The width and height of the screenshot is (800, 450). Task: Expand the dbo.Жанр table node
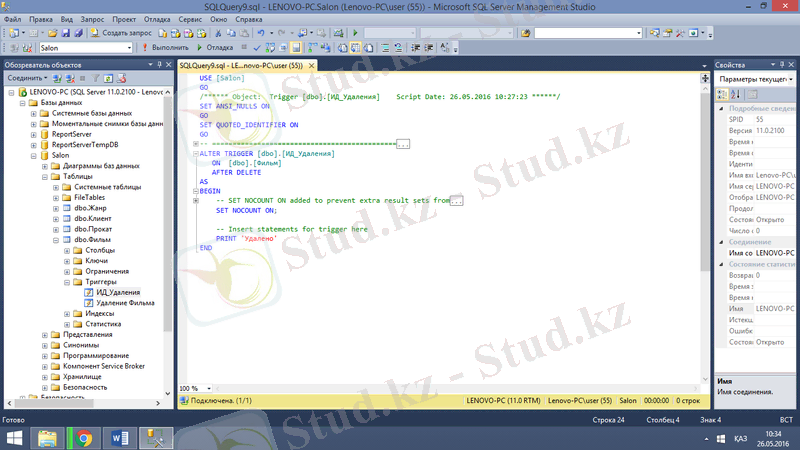tap(56, 208)
